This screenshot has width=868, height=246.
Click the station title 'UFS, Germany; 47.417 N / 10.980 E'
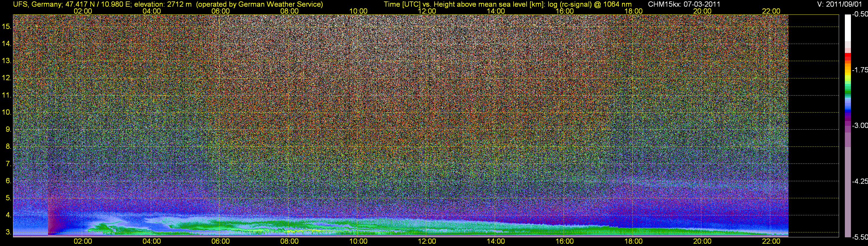[72, 4]
